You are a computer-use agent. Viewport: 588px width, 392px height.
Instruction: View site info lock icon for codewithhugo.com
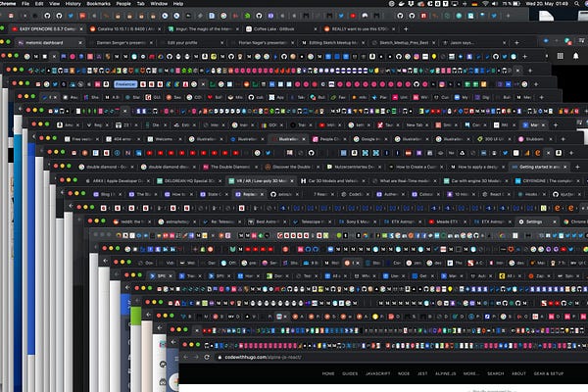[x=220, y=357]
